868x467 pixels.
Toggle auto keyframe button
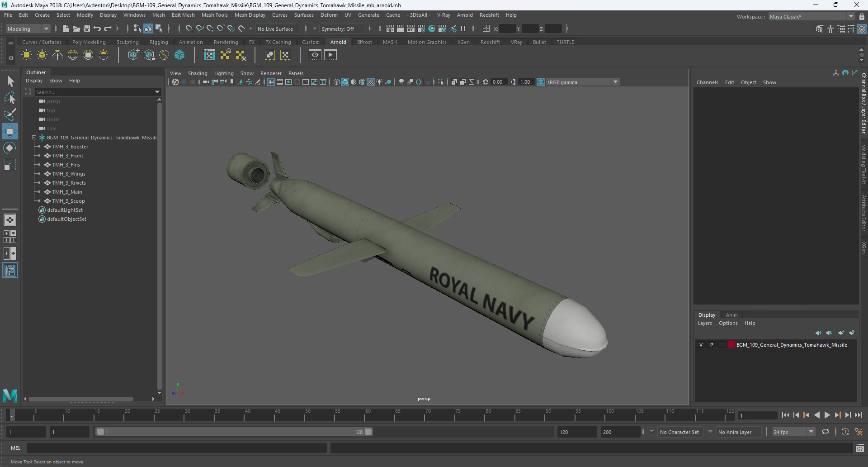click(x=845, y=432)
